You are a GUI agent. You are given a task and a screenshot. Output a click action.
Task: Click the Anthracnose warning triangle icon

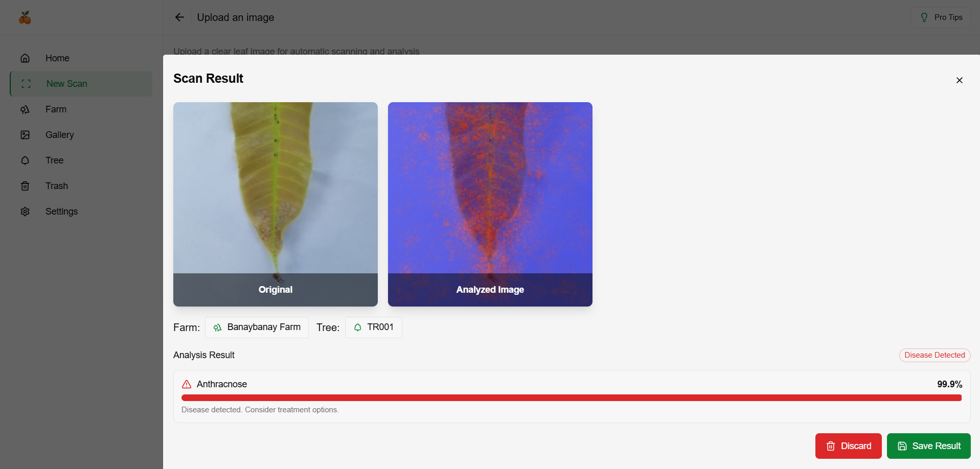click(187, 384)
